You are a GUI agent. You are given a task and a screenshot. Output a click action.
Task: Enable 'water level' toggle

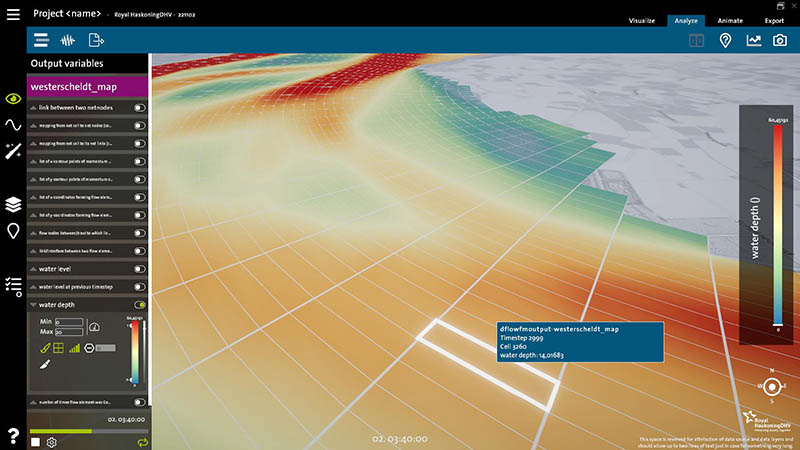(x=139, y=269)
